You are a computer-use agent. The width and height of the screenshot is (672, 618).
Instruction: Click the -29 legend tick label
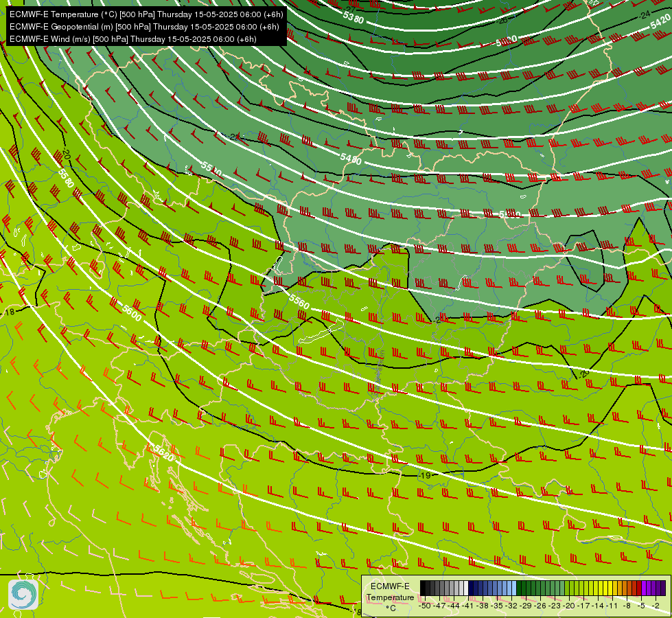[x=526, y=606]
